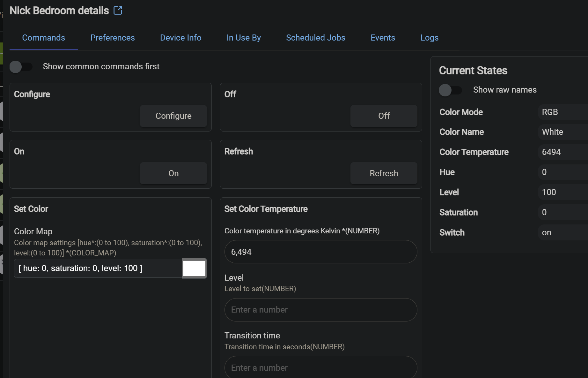Image resolution: width=588 pixels, height=378 pixels.
Task: Enable Show raw names toggle
Action: click(x=450, y=90)
